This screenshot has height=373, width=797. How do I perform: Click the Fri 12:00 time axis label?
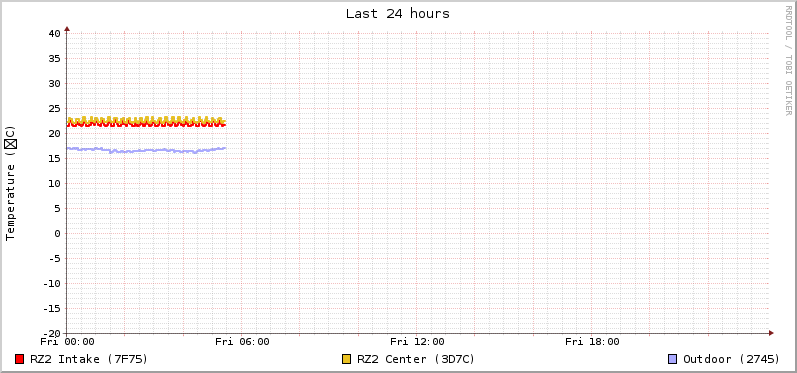point(417,341)
